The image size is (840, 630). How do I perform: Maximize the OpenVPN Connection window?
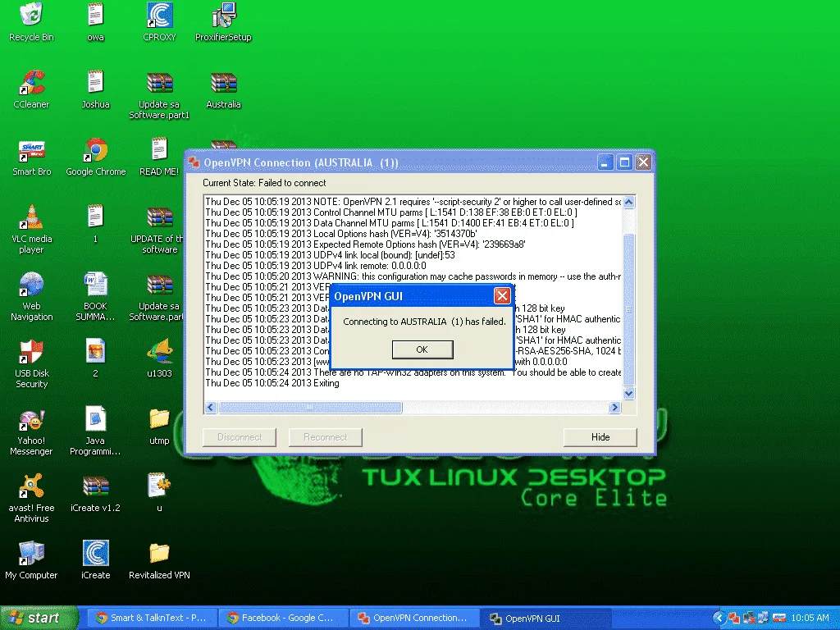coord(624,162)
